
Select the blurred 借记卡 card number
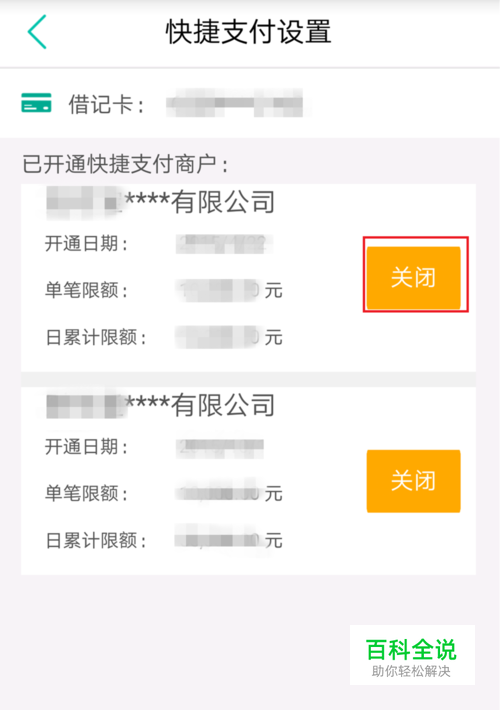tap(235, 103)
